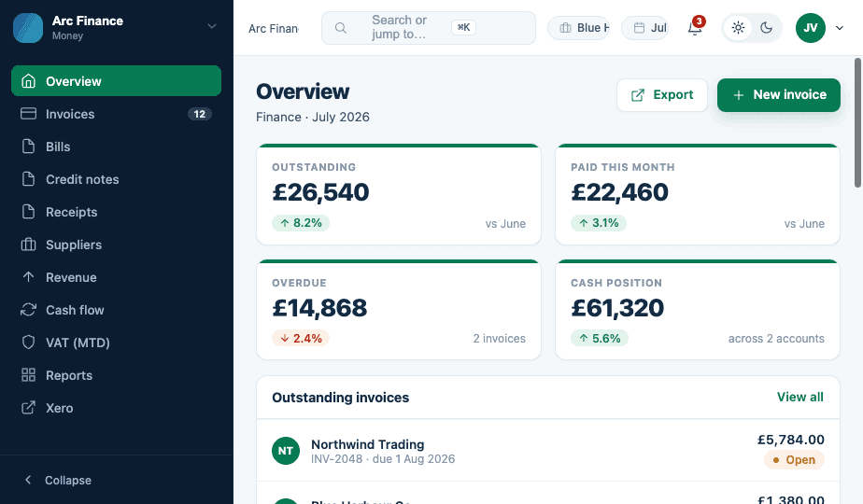Click the 12 badge on Invoices
The image size is (863, 504).
tap(199, 114)
